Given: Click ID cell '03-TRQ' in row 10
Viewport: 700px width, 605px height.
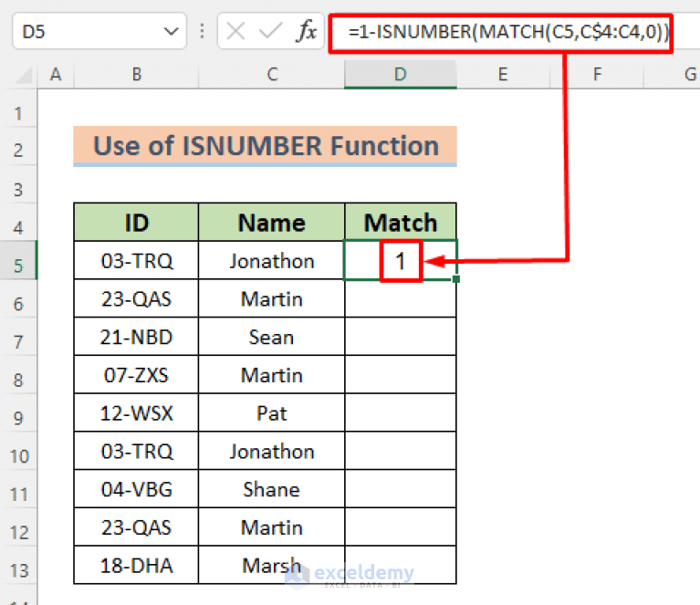Looking at the screenshot, I should click(136, 451).
